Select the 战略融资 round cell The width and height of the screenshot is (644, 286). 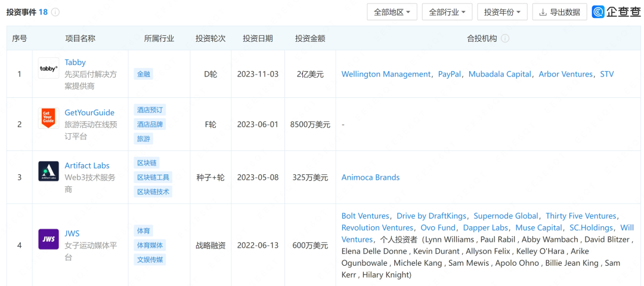[210, 245]
